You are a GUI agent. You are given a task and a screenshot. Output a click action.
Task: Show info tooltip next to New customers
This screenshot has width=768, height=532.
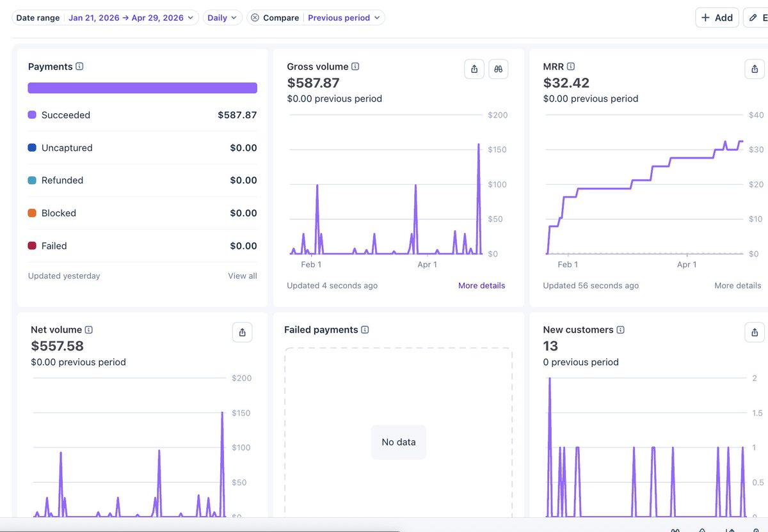click(621, 330)
